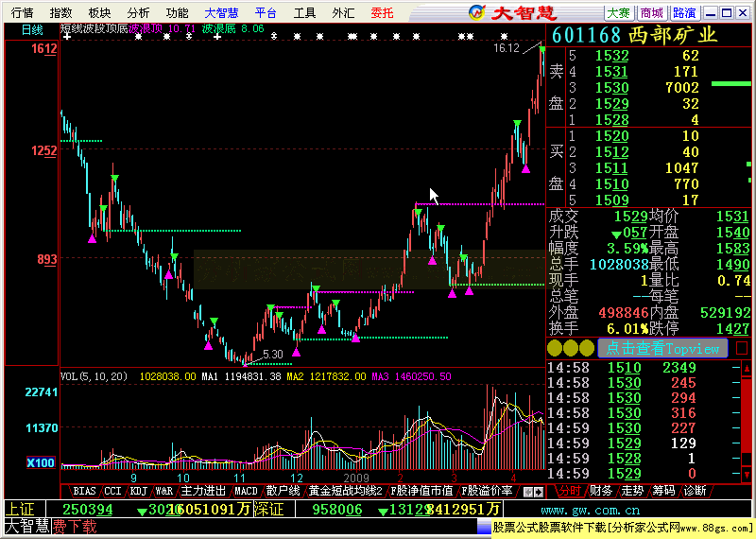Toggle the red square box right of Topview
The width and height of the screenshot is (756, 539).
tap(742, 347)
